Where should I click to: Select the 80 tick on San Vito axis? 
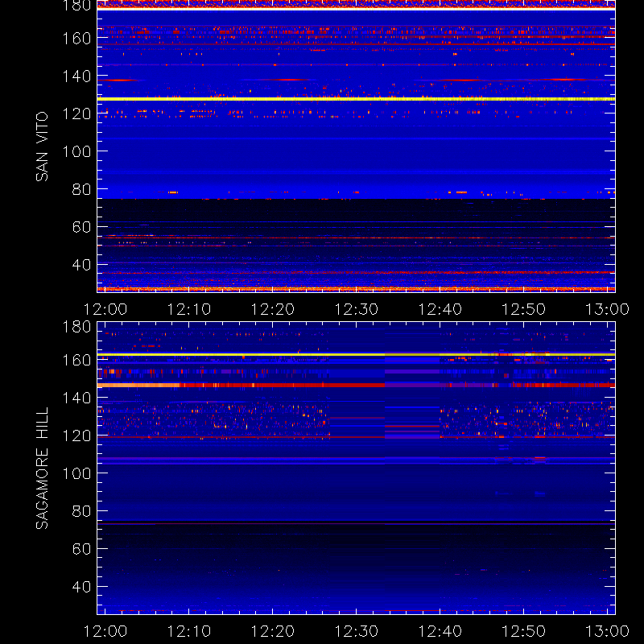pyautogui.click(x=81, y=189)
